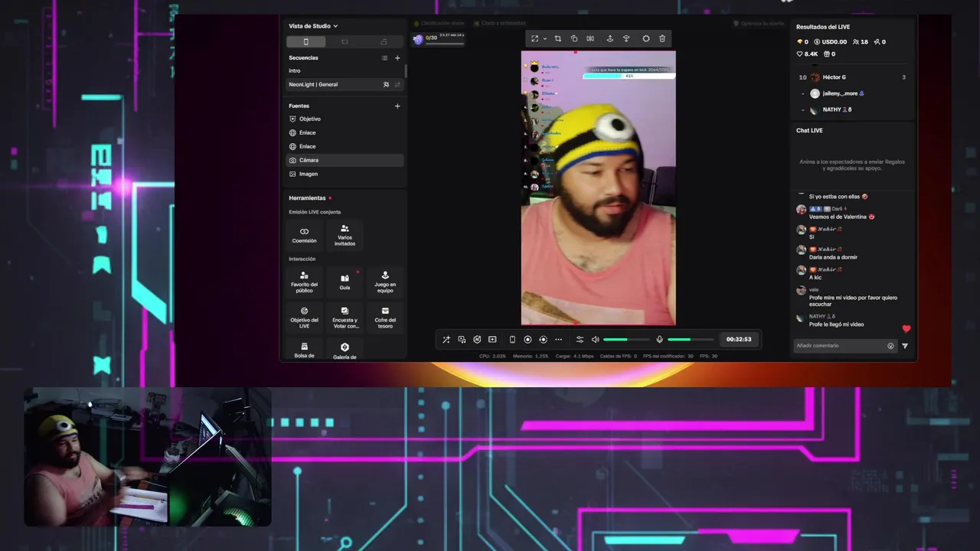Open Encuesta y Votar tool

point(345,317)
